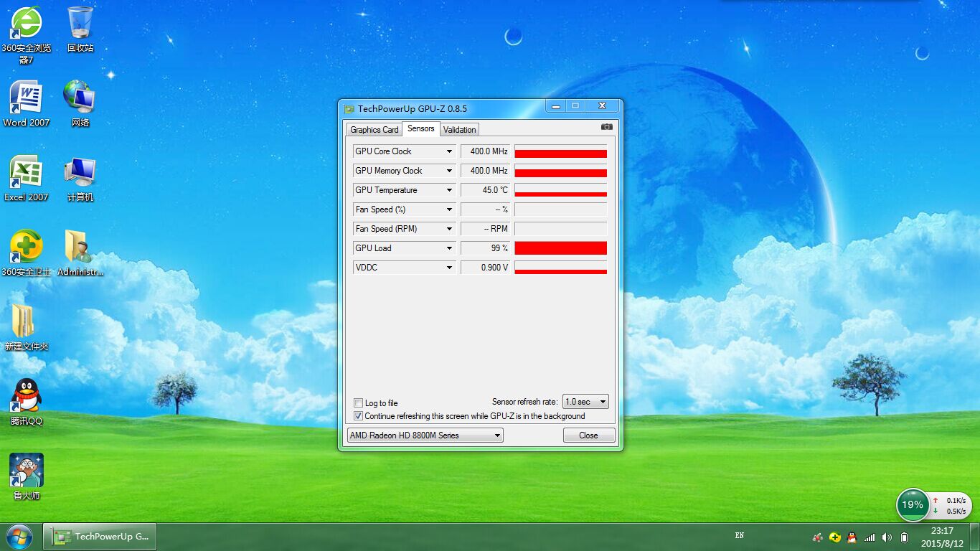Open the Administrator folder icon

[x=80, y=254]
